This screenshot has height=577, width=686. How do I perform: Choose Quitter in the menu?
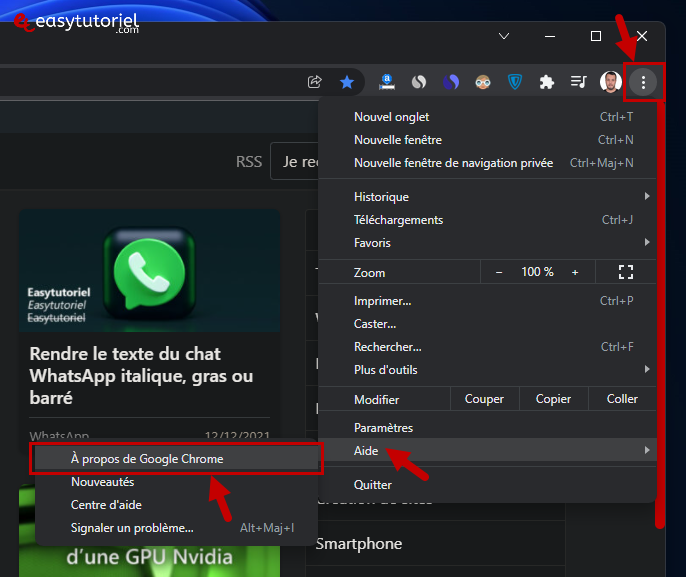click(x=487, y=485)
